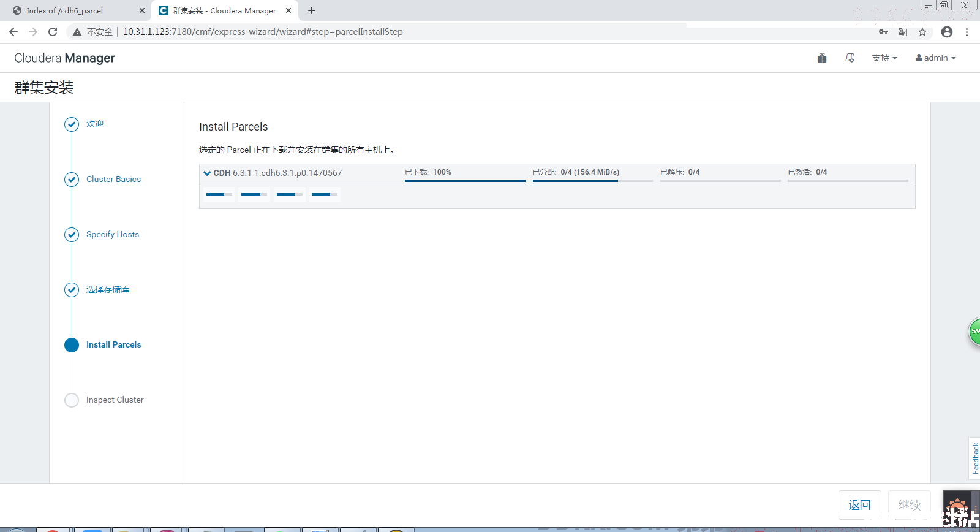Collapse the CDH 6.3.1 parcel row
The image size is (980, 532).
[207, 173]
